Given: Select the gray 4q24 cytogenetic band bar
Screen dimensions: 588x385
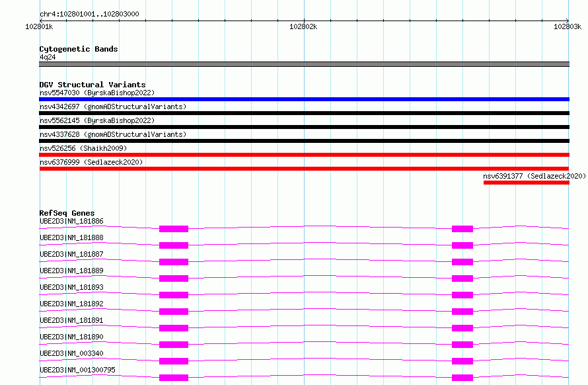Looking at the screenshot, I should click(304, 64).
